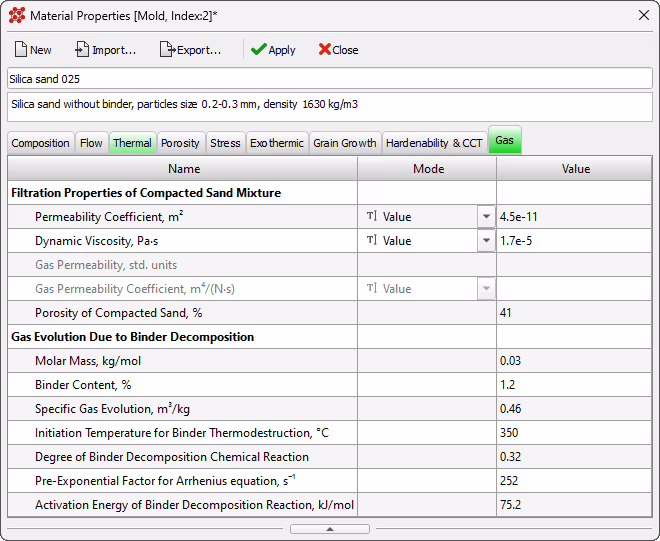
Task: Open the Thermal tab
Action: (133, 143)
